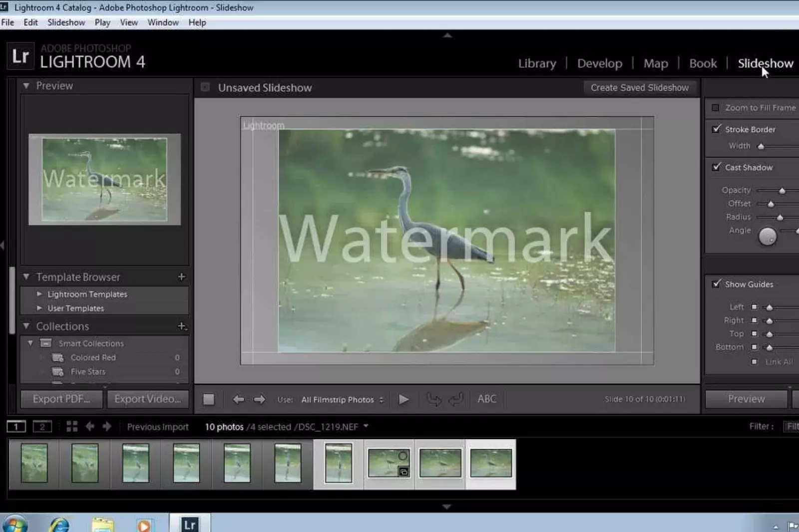Open the Filter dropdown in filmstrip bar

pos(792,426)
